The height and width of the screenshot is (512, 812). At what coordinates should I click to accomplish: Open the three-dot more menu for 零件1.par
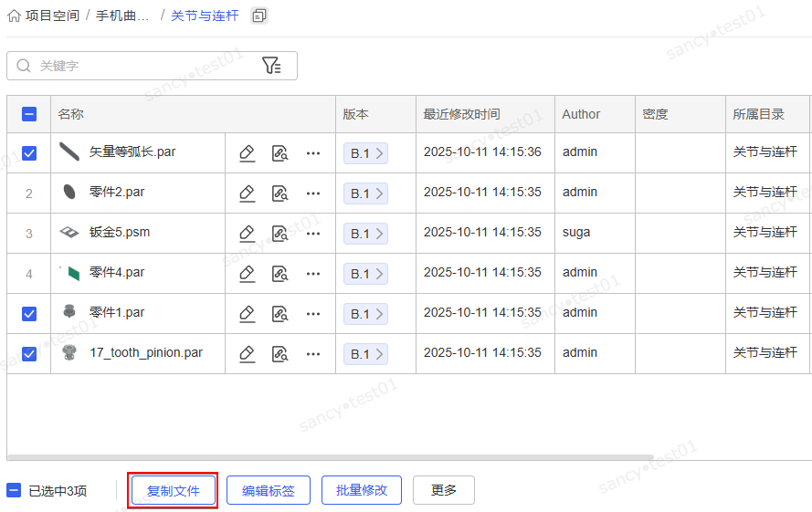coord(313,314)
